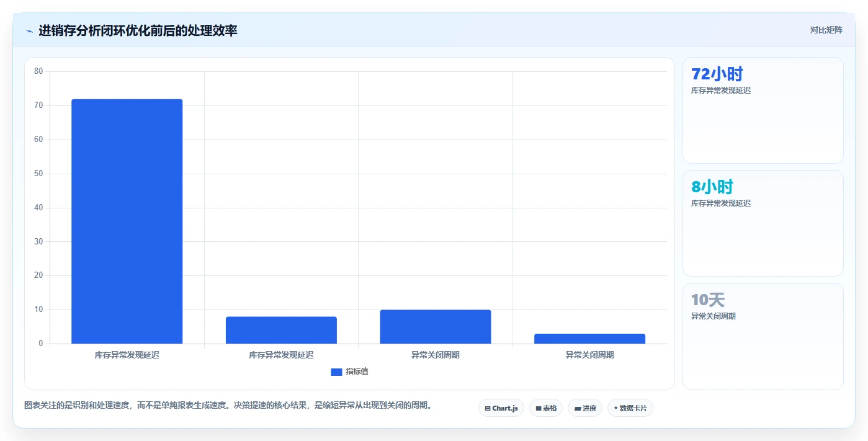Click the y-axis tick label 30
Screen dimensions: 868x441
point(38,241)
